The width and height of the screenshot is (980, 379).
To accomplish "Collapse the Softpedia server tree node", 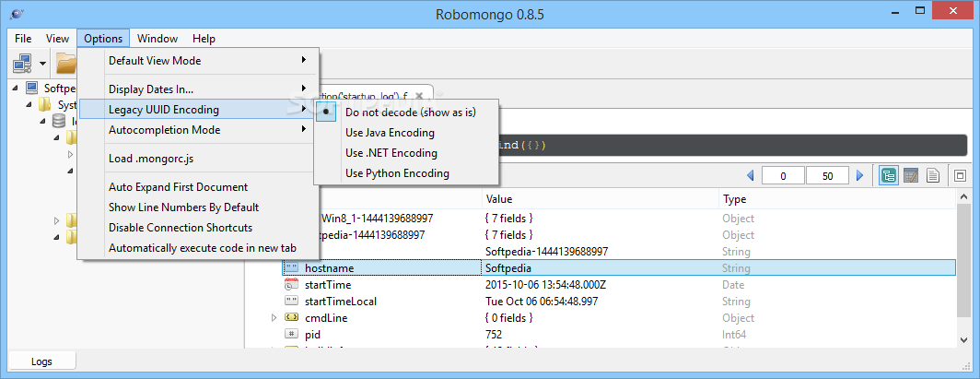I will [15, 89].
